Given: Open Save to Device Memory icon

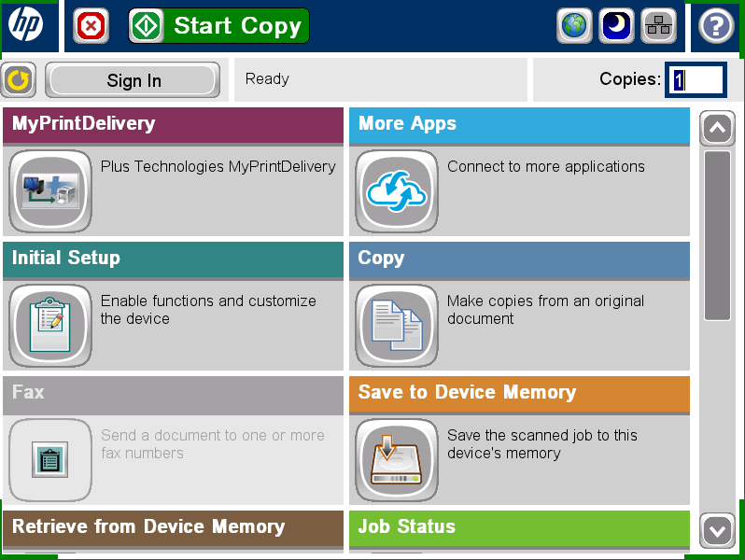Looking at the screenshot, I should [x=396, y=460].
